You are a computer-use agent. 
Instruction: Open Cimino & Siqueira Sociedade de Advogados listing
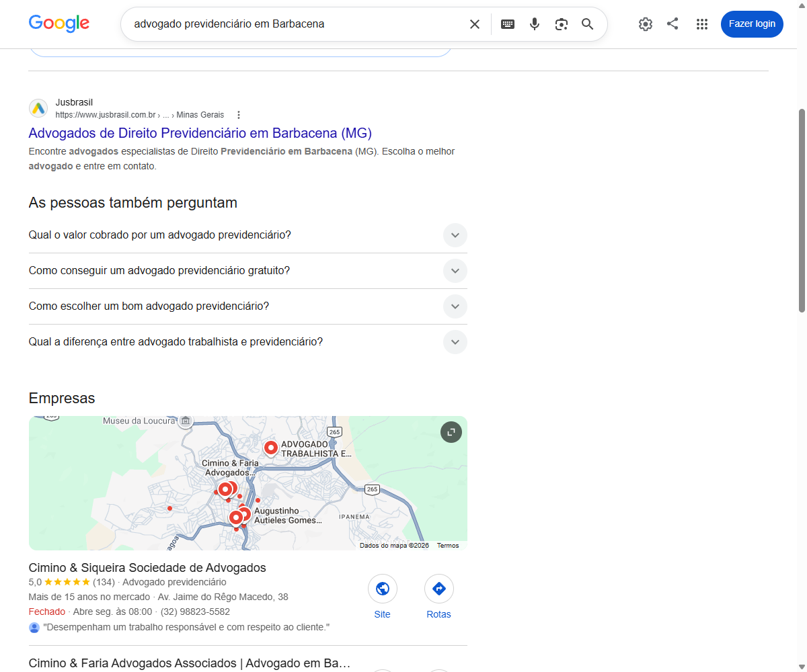point(147,568)
